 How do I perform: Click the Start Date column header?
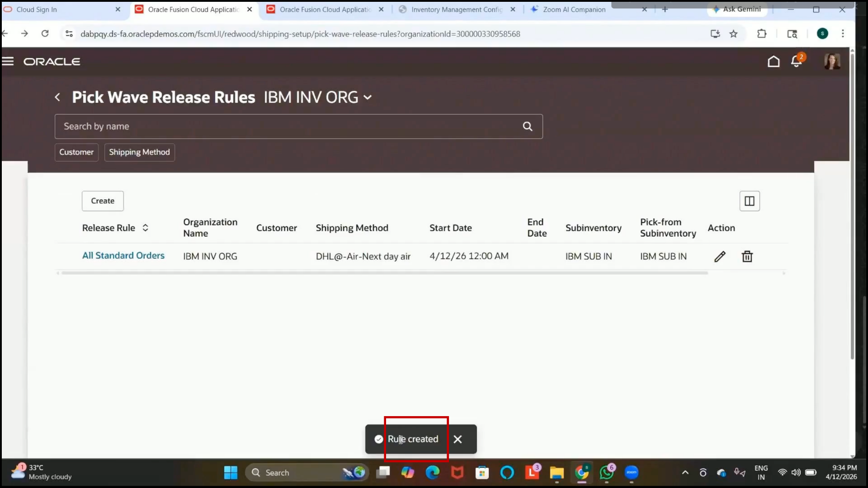pyautogui.click(x=450, y=228)
